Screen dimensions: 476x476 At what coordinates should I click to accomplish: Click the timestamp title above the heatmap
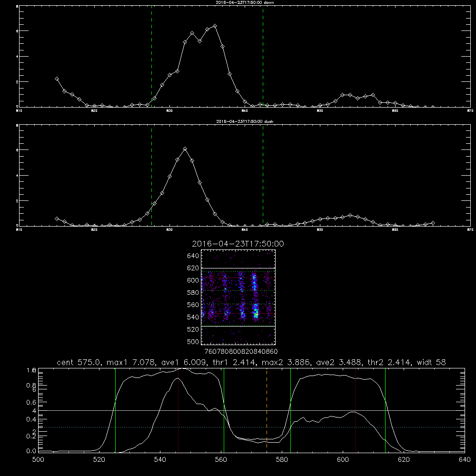point(238,244)
